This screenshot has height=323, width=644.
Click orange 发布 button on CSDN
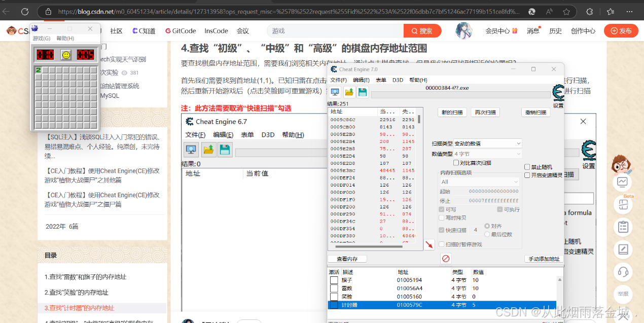pos(621,31)
